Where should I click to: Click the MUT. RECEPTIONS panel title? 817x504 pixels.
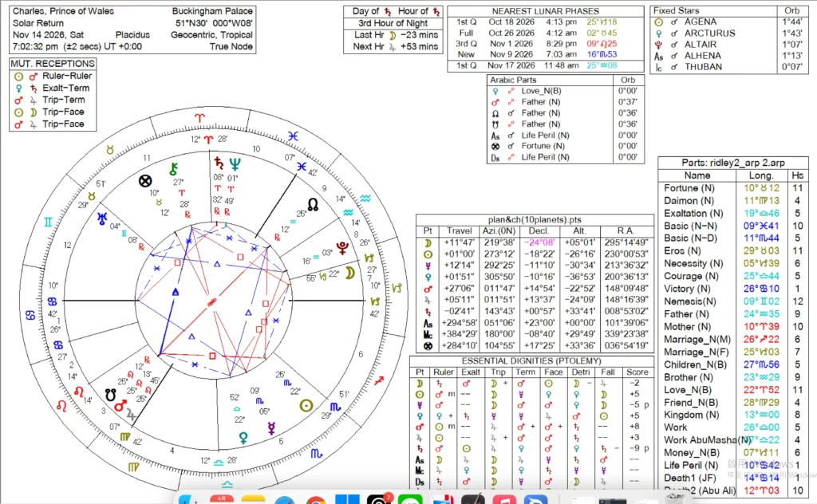(x=53, y=63)
